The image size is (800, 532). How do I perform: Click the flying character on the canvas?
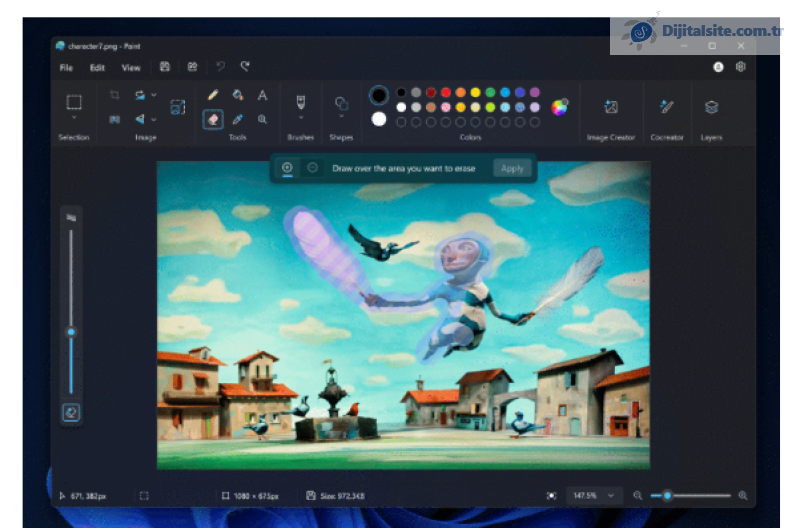coord(462,294)
